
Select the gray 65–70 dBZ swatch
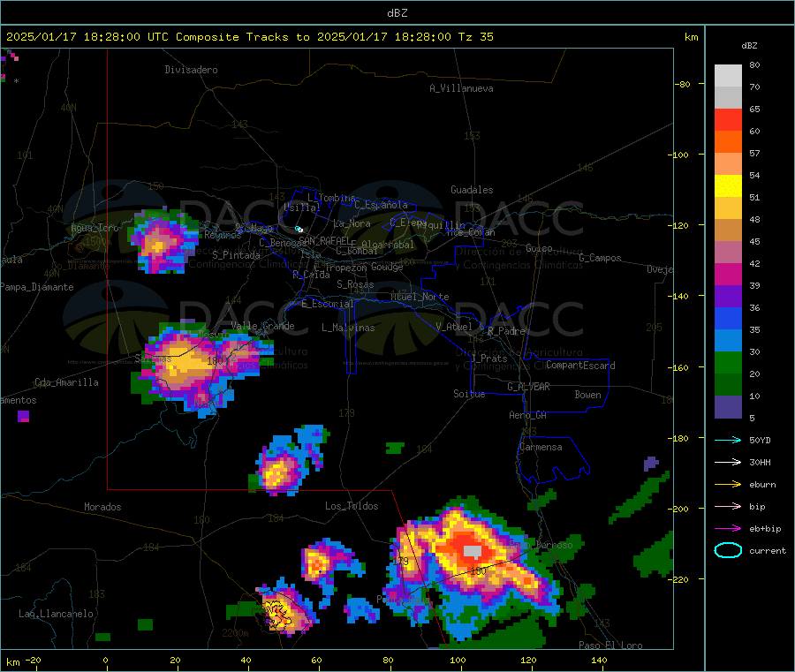click(728, 98)
